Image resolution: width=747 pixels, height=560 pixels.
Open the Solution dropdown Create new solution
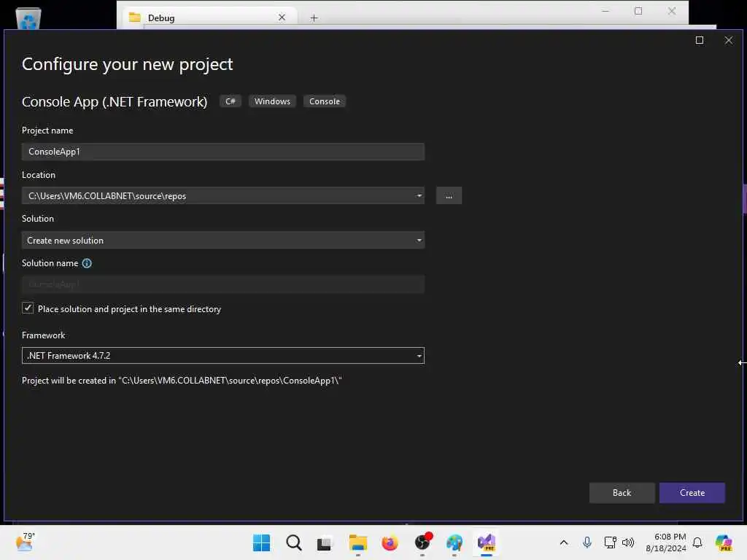[223, 240]
